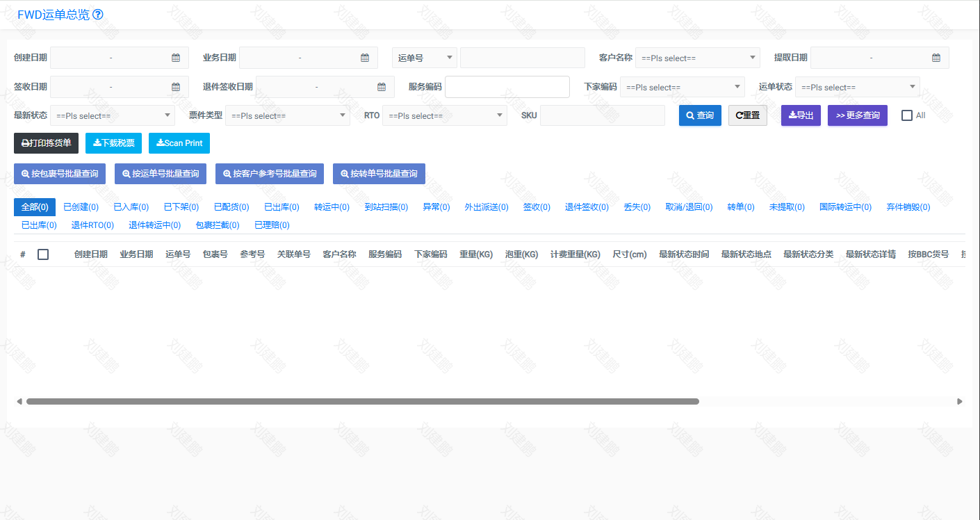Click the 查询 search button
980x520 pixels.
[x=700, y=115]
